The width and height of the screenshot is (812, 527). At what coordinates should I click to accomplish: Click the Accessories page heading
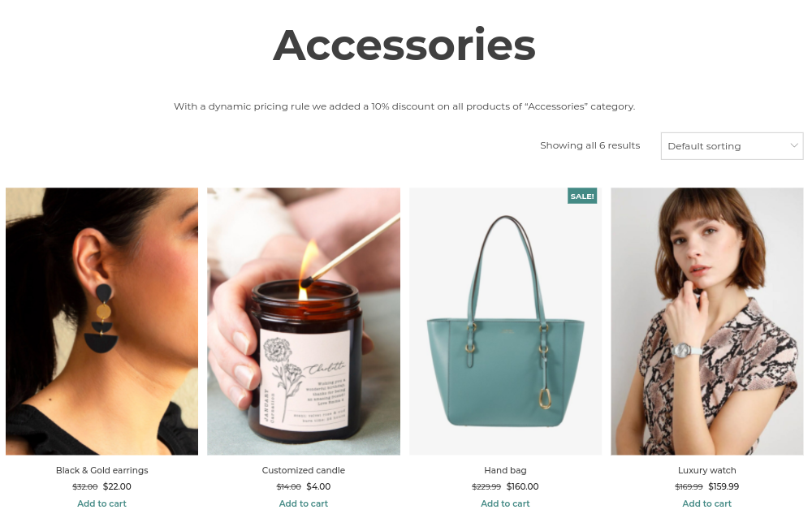coord(404,45)
